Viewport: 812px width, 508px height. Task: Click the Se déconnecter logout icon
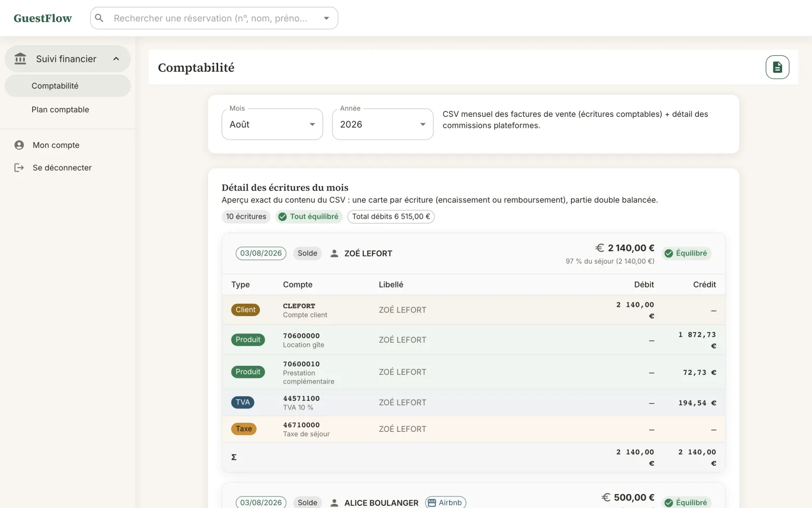click(19, 168)
